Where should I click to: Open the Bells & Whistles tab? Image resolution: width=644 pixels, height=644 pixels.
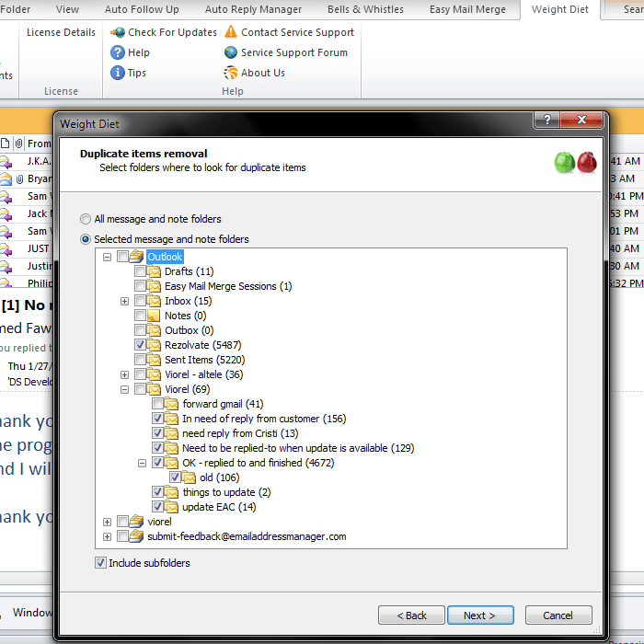365,9
